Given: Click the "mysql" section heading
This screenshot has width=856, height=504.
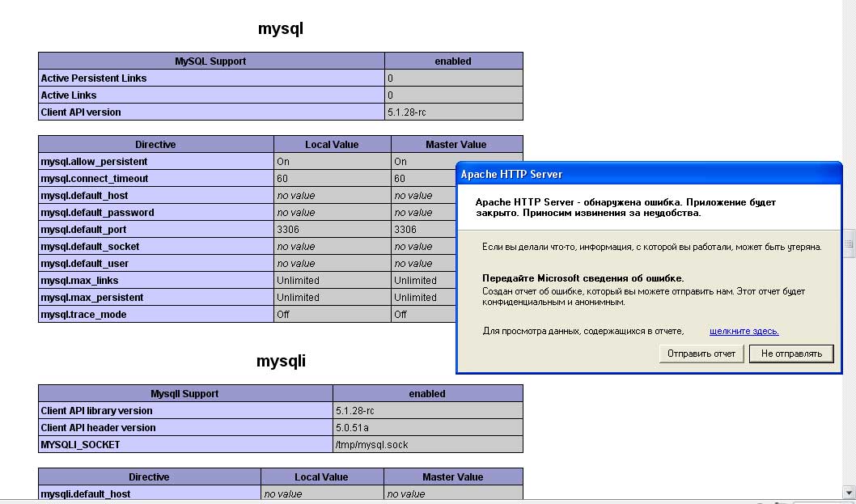Looking at the screenshot, I should tap(280, 29).
